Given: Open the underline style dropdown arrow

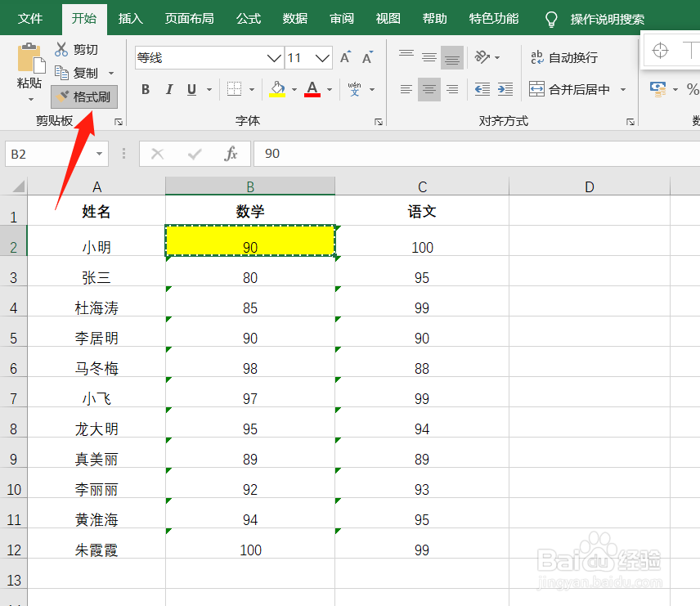Looking at the screenshot, I should (209, 90).
